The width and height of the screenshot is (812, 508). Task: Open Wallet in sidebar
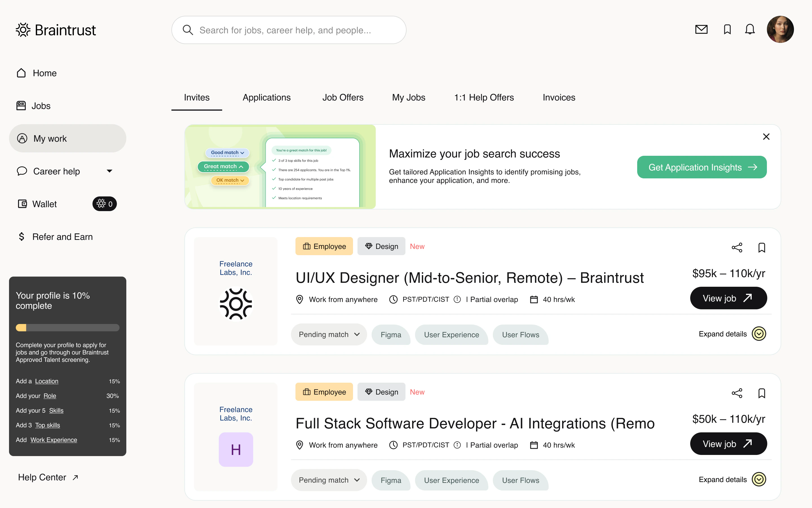[x=37, y=204]
